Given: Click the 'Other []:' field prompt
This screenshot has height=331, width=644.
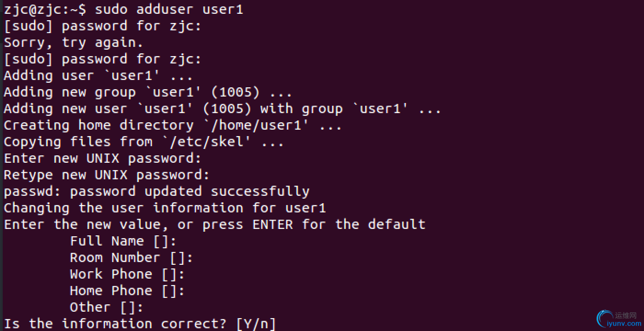Looking at the screenshot, I should (x=107, y=308).
